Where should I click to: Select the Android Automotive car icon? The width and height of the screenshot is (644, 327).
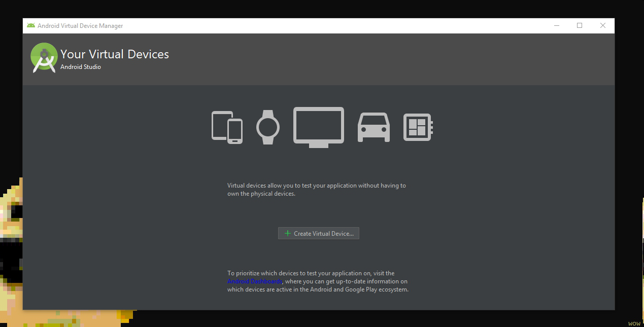tap(374, 127)
